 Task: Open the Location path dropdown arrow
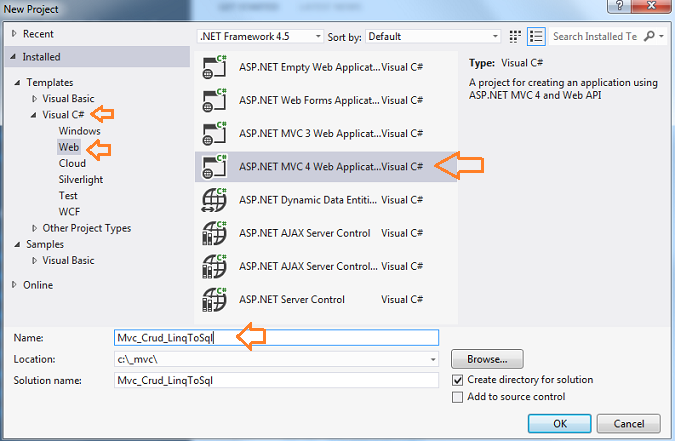pyautogui.click(x=433, y=359)
